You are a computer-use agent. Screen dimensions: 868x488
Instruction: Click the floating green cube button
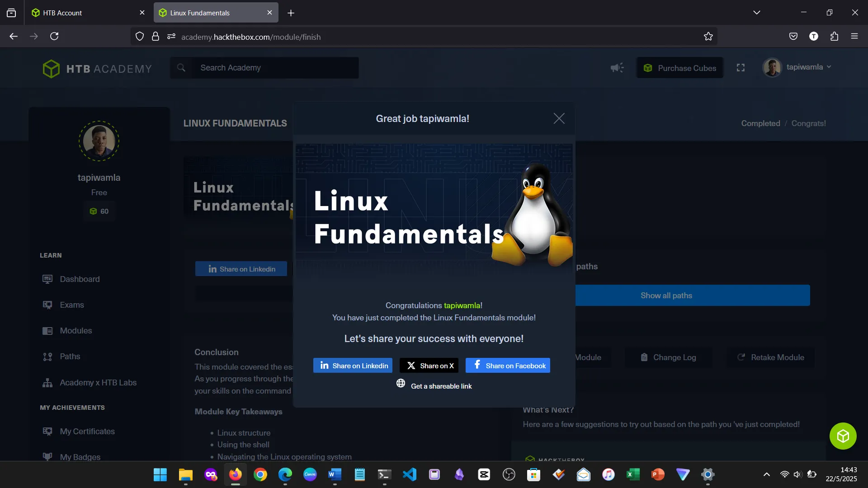(x=843, y=436)
